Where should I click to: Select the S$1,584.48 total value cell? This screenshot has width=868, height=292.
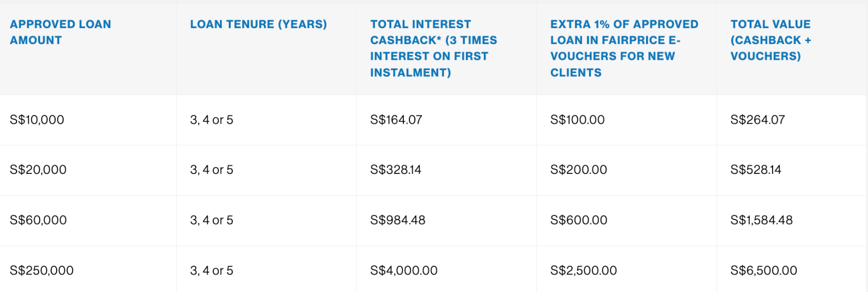[762, 220]
